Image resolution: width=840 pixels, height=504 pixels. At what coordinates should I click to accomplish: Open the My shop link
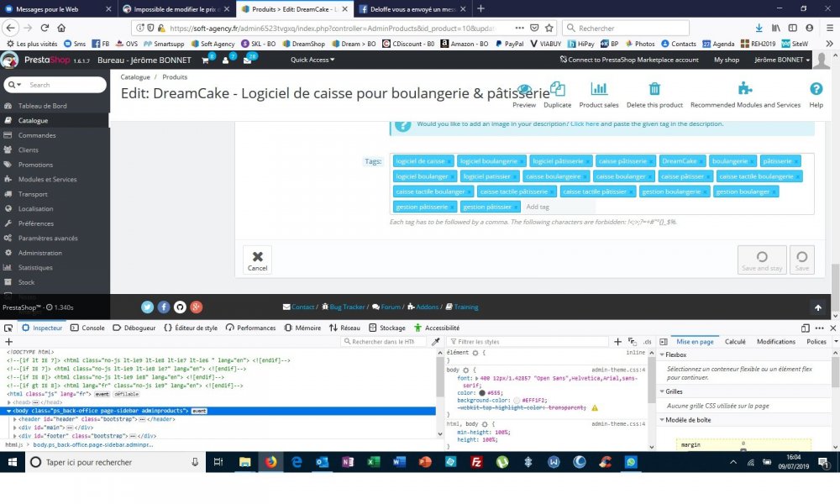727,60
